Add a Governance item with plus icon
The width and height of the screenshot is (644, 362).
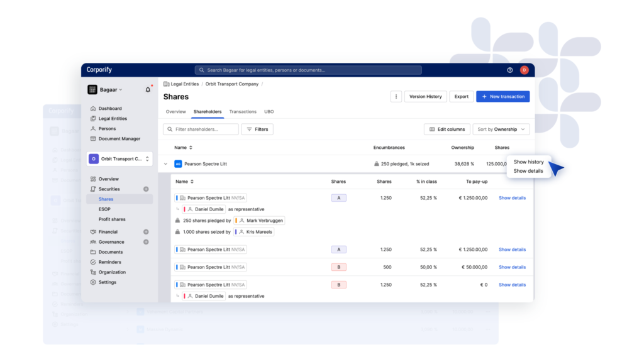(x=146, y=242)
